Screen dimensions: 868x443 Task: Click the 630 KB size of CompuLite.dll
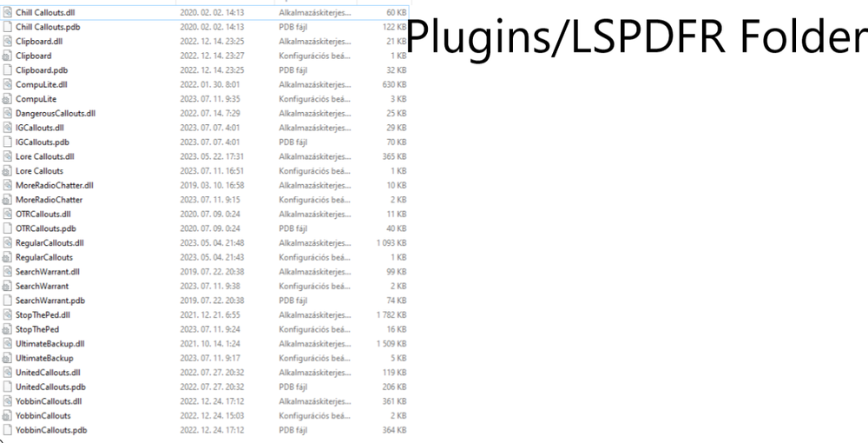395,84
